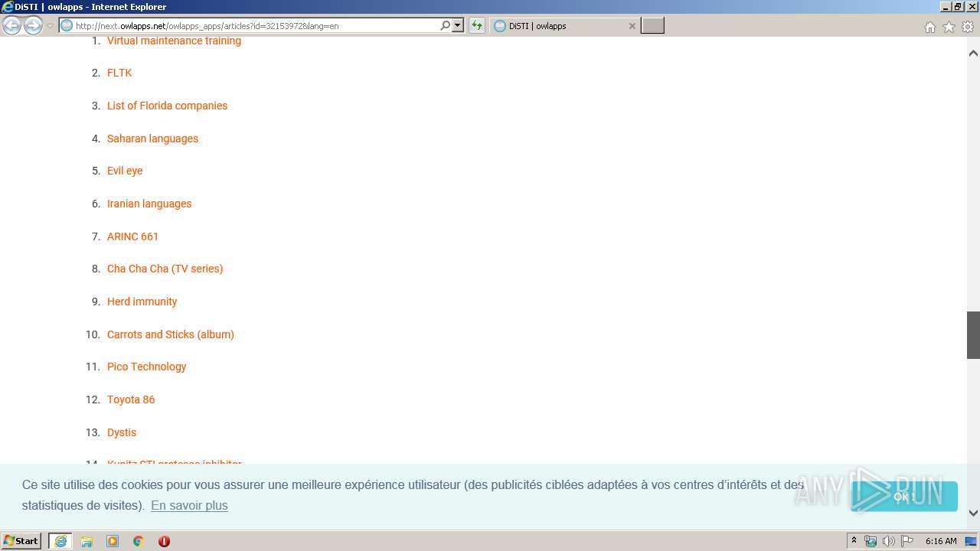Image resolution: width=980 pixels, height=551 pixels.
Task: Open the Windows Start menu
Action: [x=21, y=541]
